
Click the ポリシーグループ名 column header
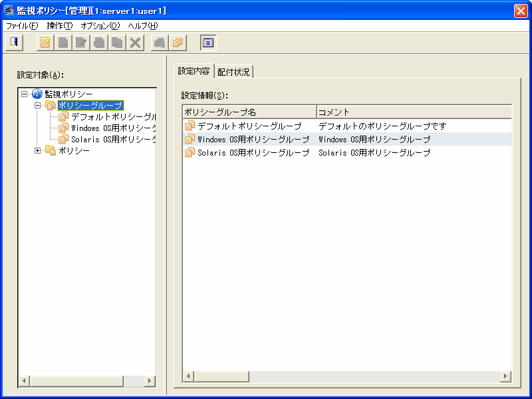click(x=249, y=112)
